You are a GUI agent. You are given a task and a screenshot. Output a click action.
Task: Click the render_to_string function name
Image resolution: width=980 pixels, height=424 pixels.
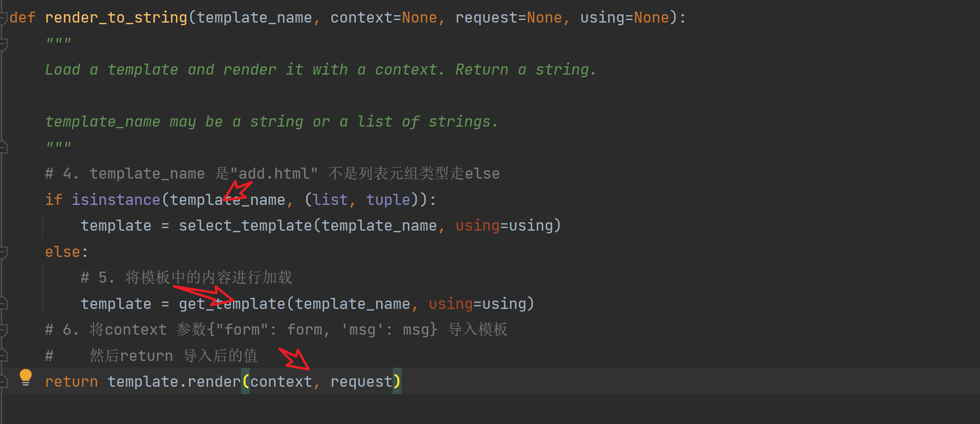point(116,18)
